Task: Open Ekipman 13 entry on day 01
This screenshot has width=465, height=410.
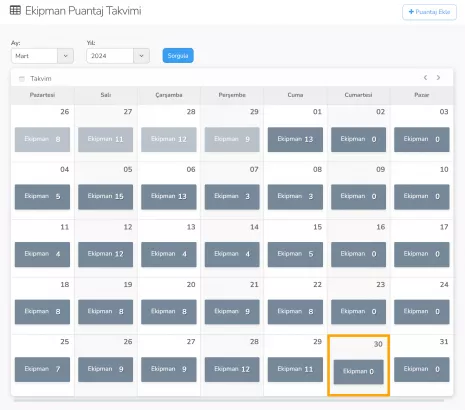Action: pyautogui.click(x=295, y=139)
